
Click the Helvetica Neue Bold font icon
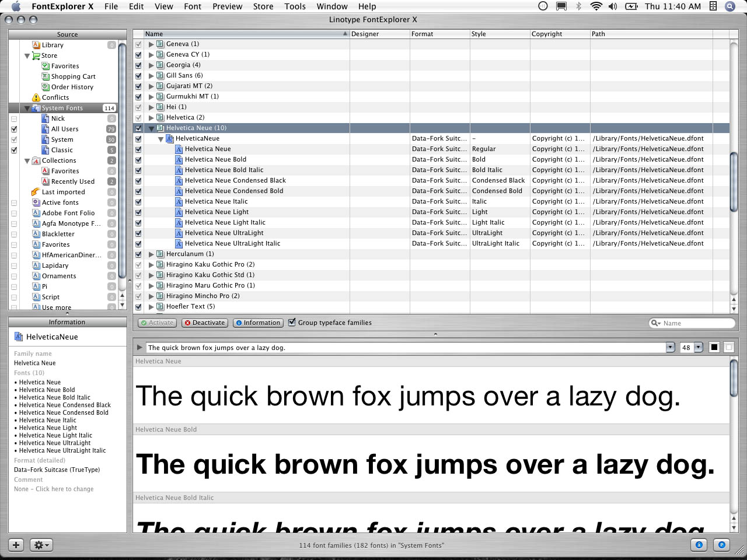pos(179,159)
